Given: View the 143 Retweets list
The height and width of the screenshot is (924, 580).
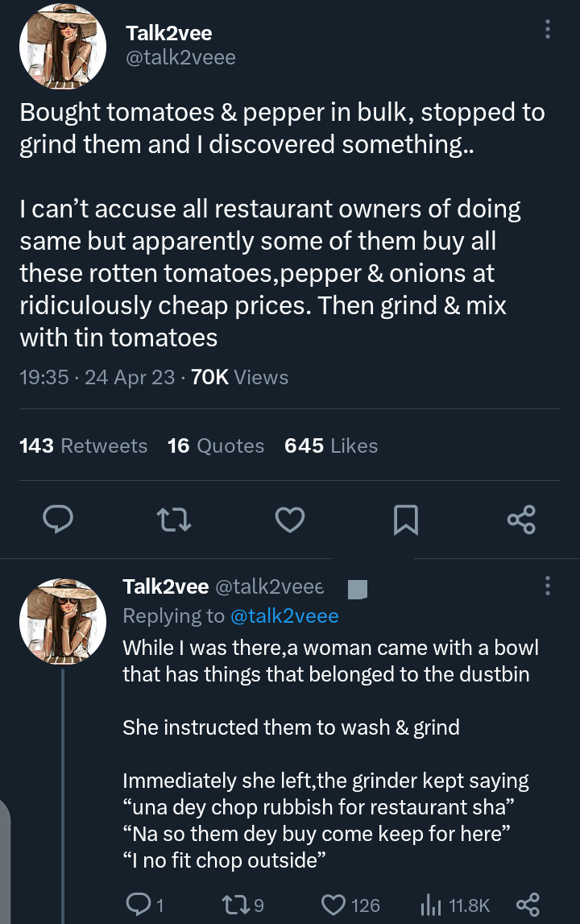Looking at the screenshot, I should pyautogui.click(x=83, y=446).
